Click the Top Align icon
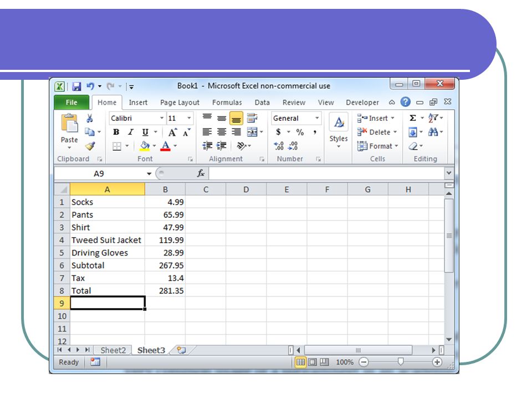This screenshot has width=532, height=399. click(x=207, y=117)
